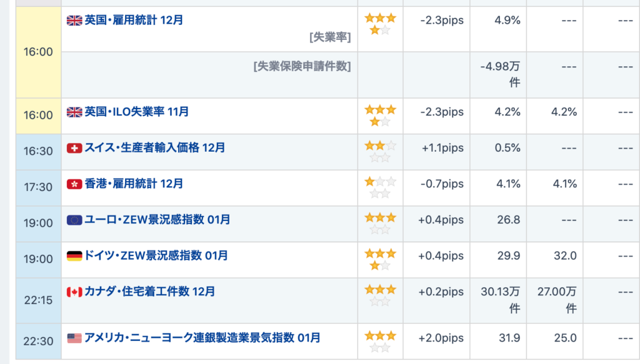
Task: Click the Canadian flag icon
Action: point(74,292)
